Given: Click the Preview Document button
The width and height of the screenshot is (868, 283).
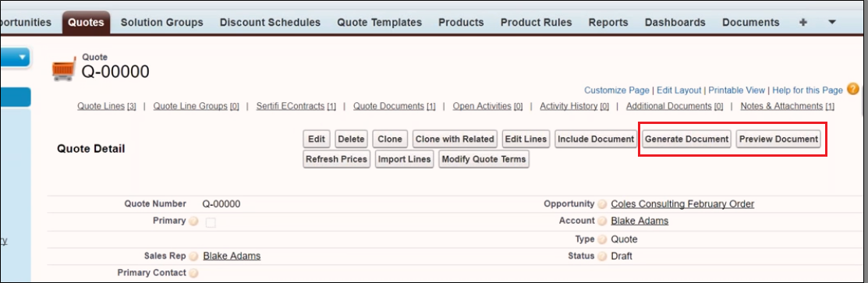Looking at the screenshot, I should pyautogui.click(x=778, y=139).
